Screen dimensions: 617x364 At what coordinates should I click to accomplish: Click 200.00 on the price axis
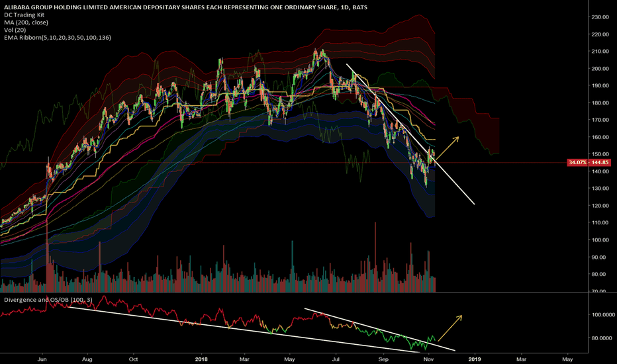tap(600, 68)
